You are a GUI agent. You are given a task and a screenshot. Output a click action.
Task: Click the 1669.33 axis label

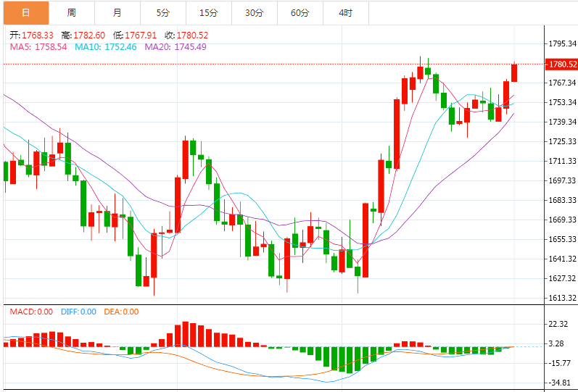tap(563, 220)
